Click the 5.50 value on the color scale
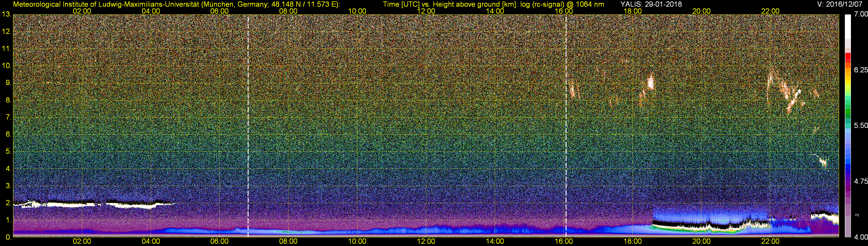 click(861, 125)
